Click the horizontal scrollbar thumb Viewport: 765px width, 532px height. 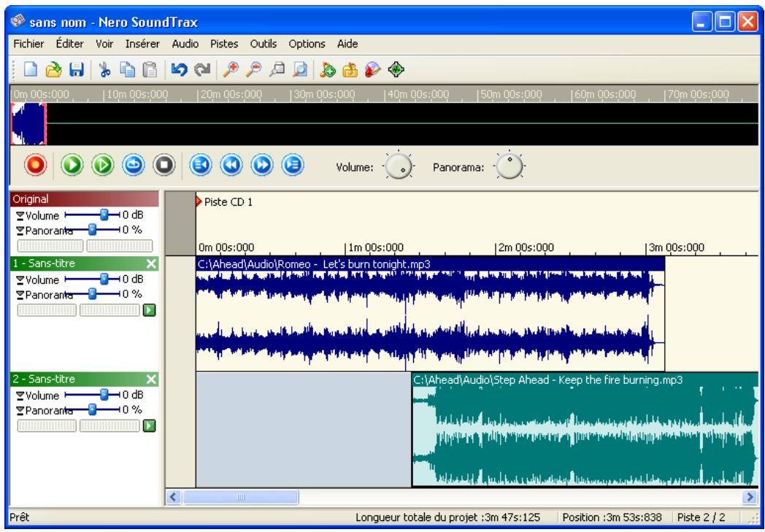point(241,498)
